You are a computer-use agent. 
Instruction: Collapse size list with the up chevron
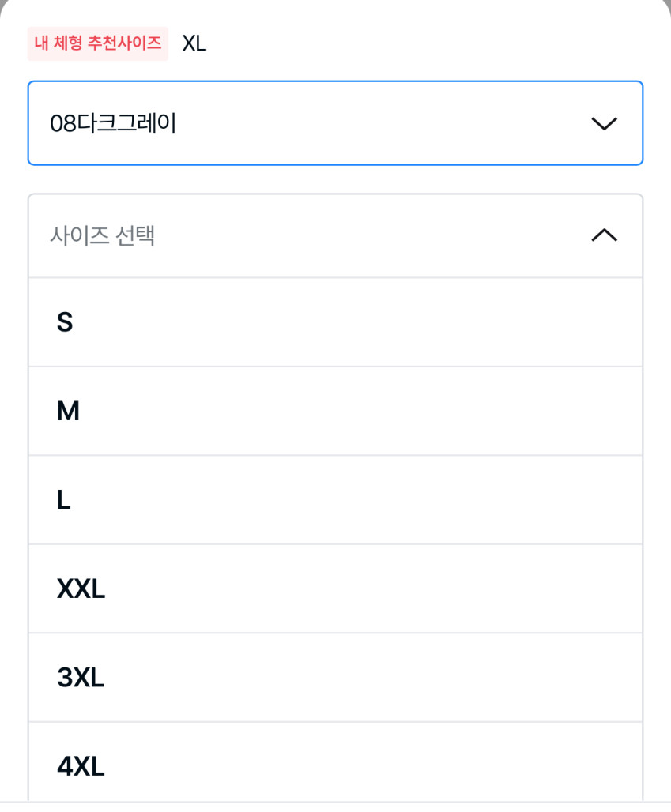[604, 235]
